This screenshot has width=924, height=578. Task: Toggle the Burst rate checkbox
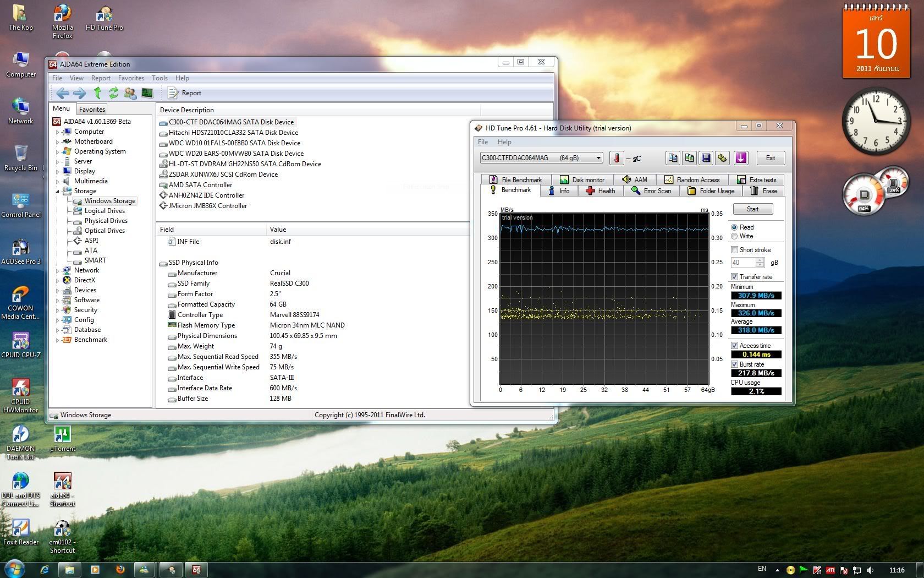point(734,364)
